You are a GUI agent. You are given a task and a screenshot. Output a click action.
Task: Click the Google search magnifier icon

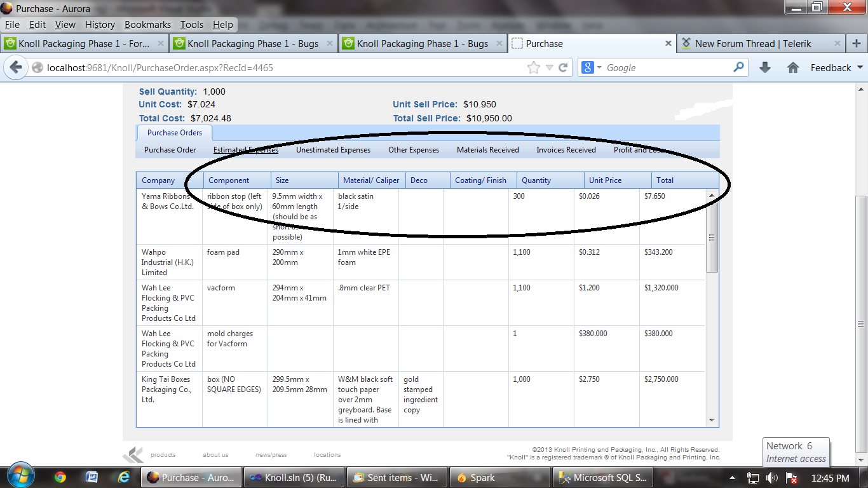(x=738, y=67)
